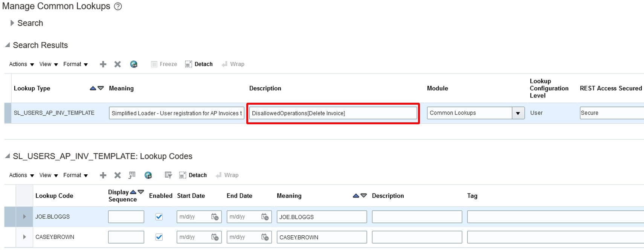Screen dimensions: 644x250
Task: Toggle Enabled checkbox for CASEY.BROWN
Action: point(159,237)
